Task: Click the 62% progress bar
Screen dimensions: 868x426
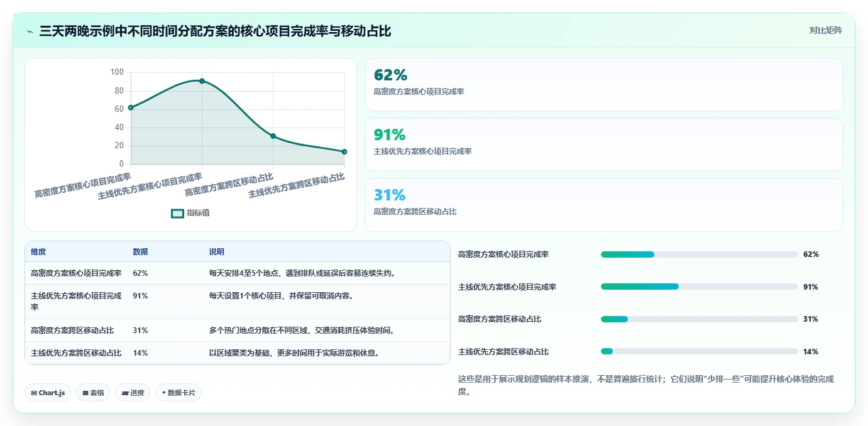Action: [x=700, y=254]
